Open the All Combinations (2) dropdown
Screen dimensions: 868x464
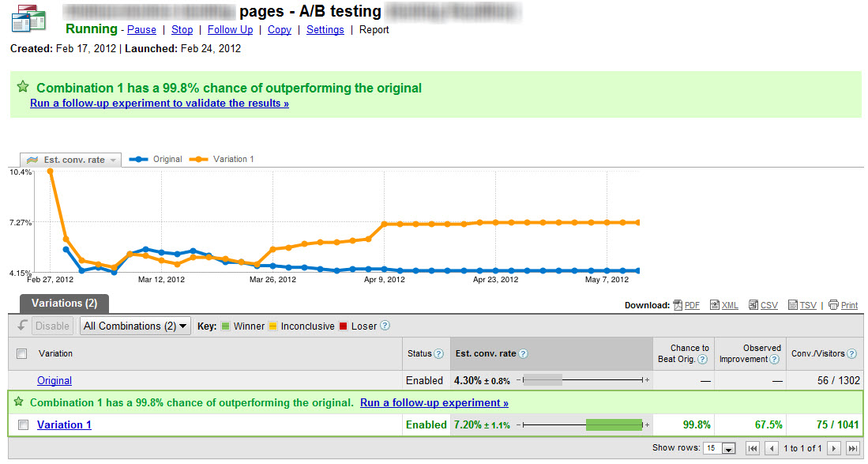[x=136, y=326]
